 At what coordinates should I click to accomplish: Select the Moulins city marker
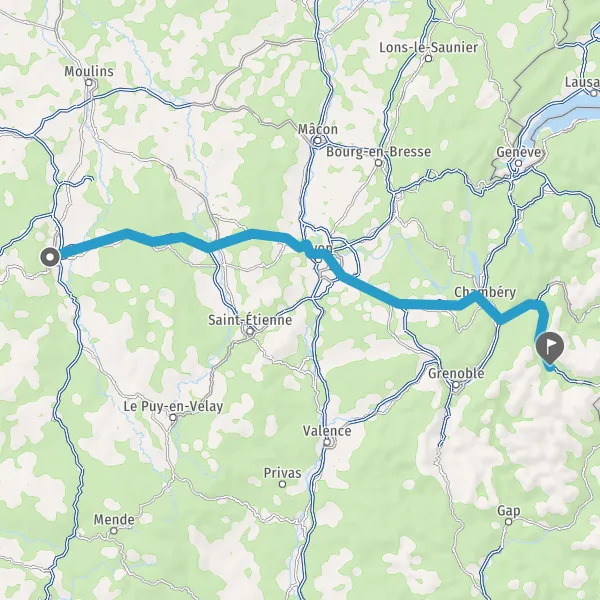[x=89, y=82]
